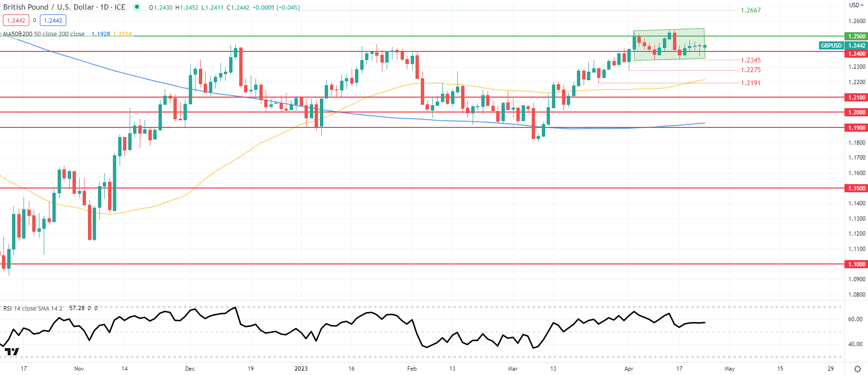Click the low price L1.2411 value
The height and width of the screenshot is (375, 868).
pos(212,8)
